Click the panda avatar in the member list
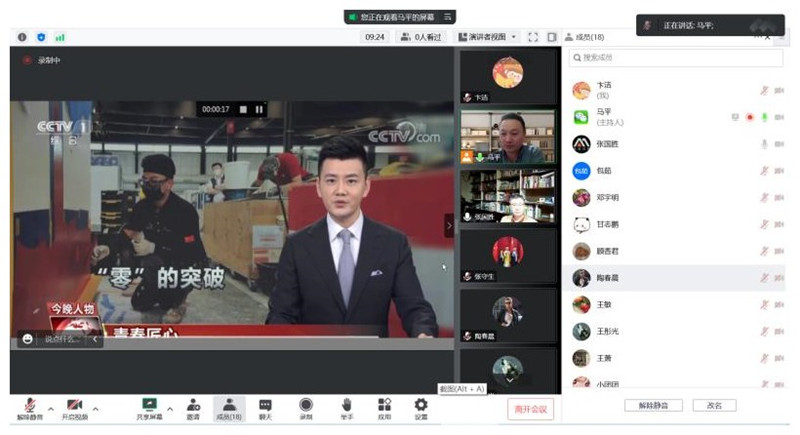Image resolution: width=800 pixels, height=435 pixels. (581, 224)
